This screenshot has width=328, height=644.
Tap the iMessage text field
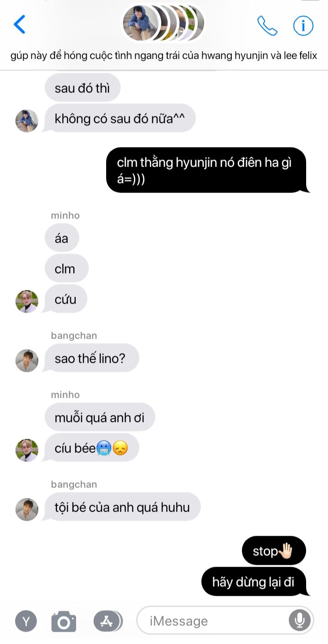tap(225, 620)
